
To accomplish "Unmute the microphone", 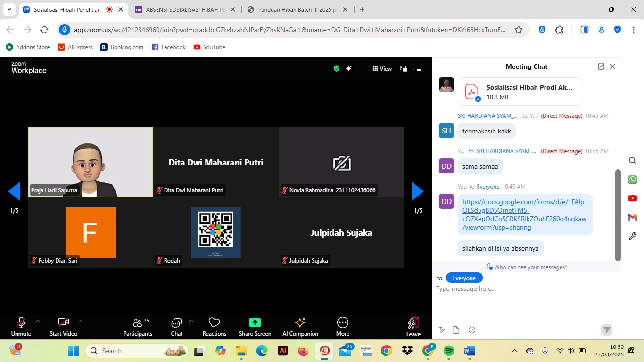I will tap(21, 323).
